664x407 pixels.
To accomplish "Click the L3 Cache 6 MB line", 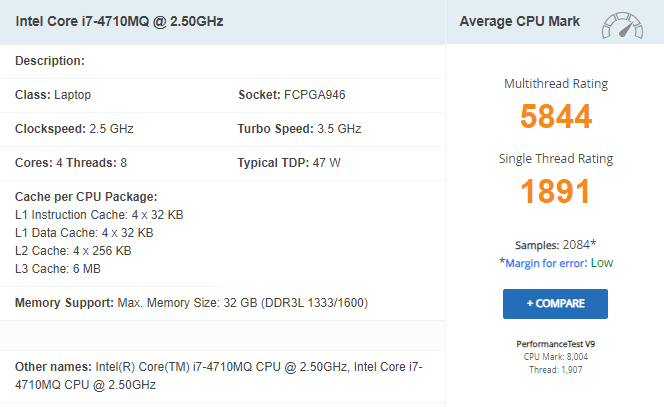I will tap(57, 268).
